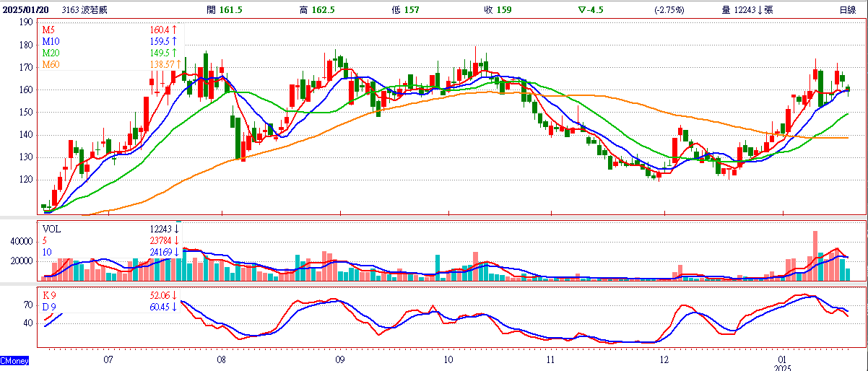Click the opening price 開 161.5
This screenshot has width=868, height=371.
click(224, 10)
